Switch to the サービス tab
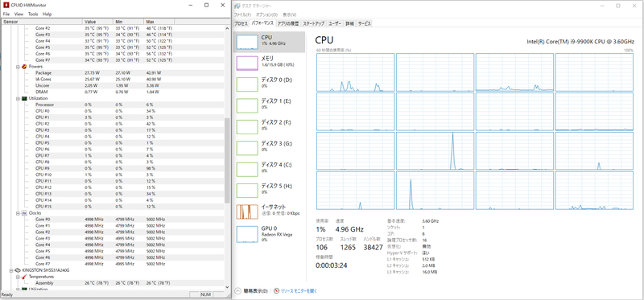 point(365,24)
